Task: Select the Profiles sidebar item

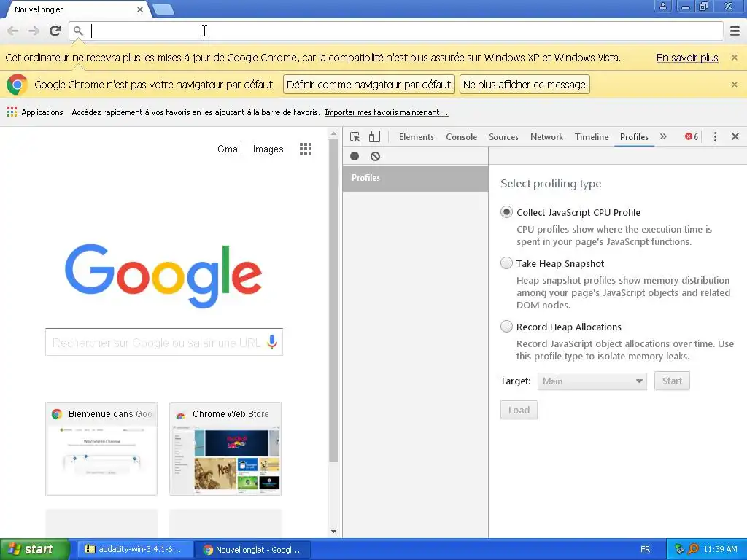Action: pyautogui.click(x=415, y=178)
